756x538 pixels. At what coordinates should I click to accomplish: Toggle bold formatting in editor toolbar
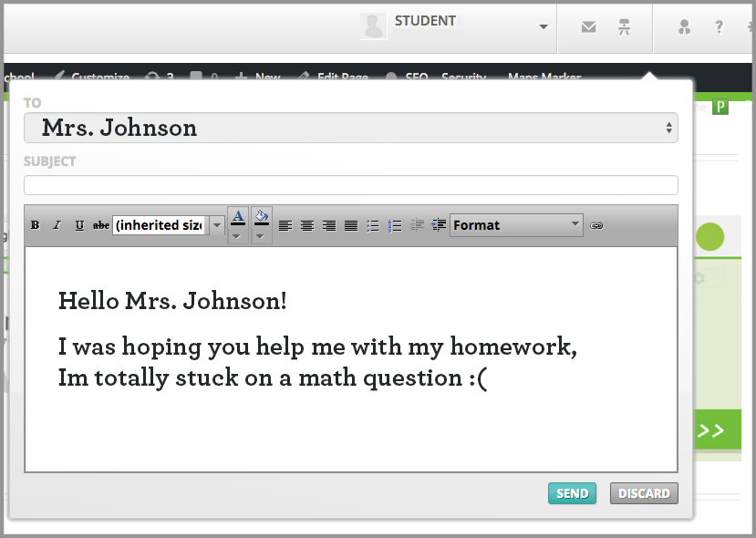click(36, 225)
